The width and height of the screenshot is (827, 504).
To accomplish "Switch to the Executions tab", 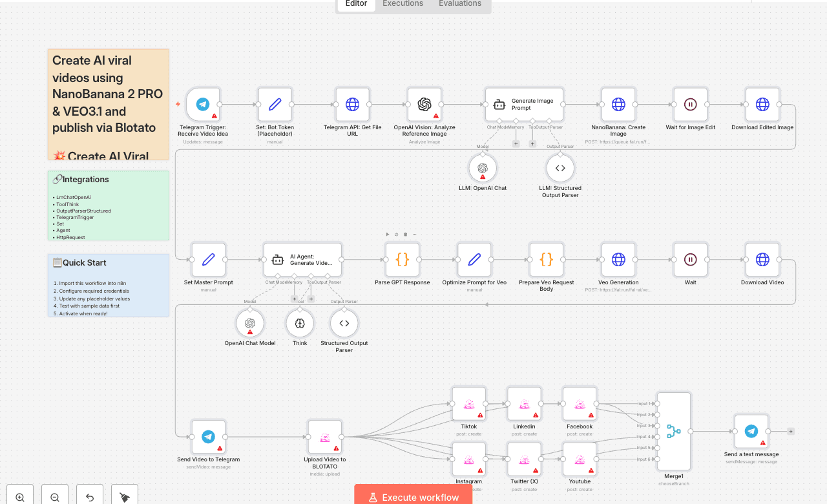I will [x=402, y=4].
